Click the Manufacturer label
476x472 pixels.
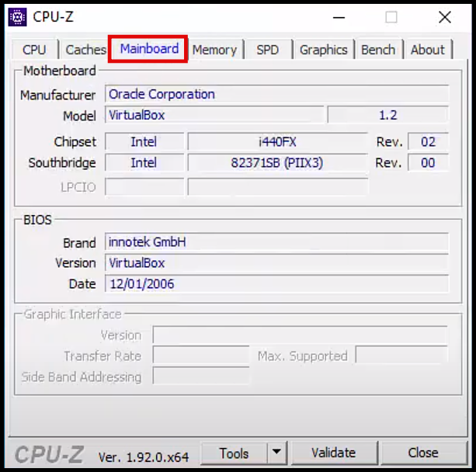(57, 95)
